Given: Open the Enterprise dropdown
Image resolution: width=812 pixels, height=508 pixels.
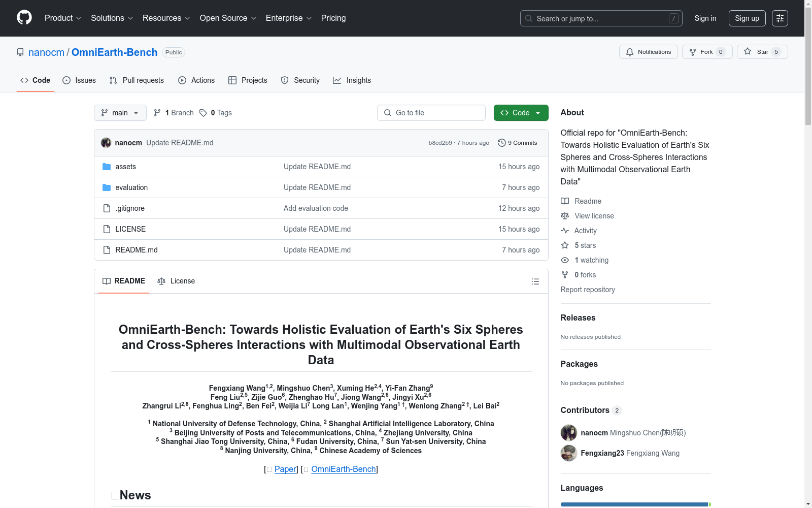Looking at the screenshot, I should 289,18.
